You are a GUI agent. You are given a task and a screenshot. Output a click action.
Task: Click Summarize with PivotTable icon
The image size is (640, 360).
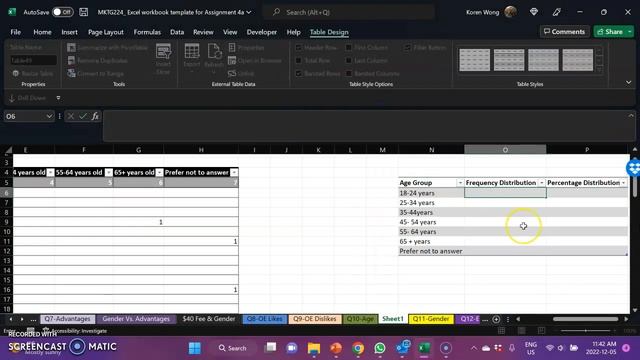click(71, 48)
